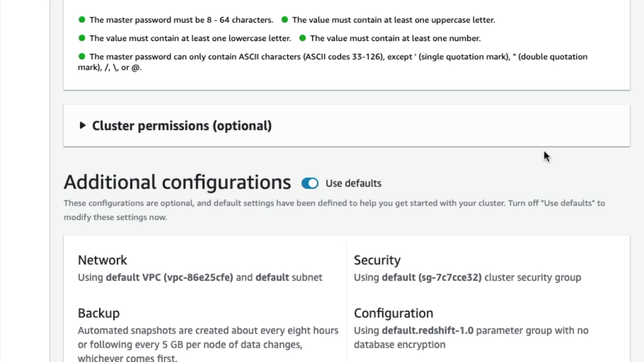Click the "Use defaults" label text
The image size is (644, 362).
point(354,183)
